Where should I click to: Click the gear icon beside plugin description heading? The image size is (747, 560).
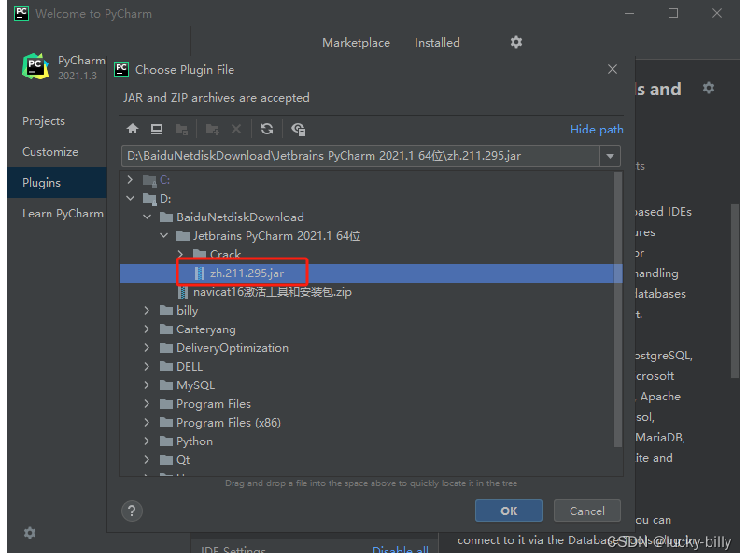point(709,88)
